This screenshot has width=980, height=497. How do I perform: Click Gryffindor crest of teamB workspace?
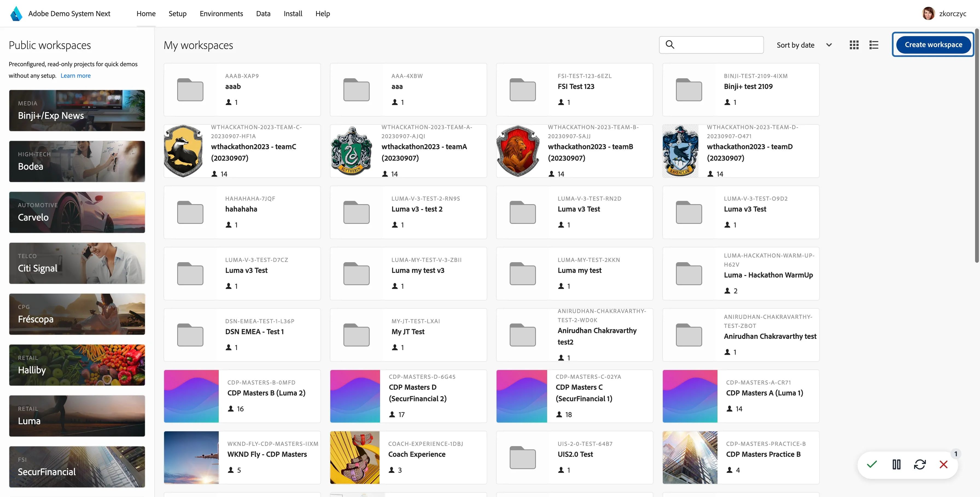click(x=518, y=151)
